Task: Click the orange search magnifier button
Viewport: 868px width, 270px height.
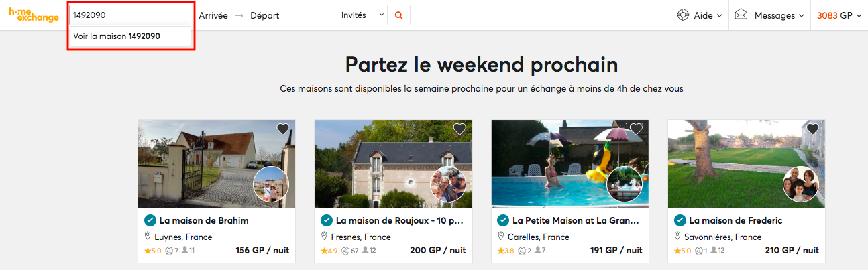Action: [399, 15]
